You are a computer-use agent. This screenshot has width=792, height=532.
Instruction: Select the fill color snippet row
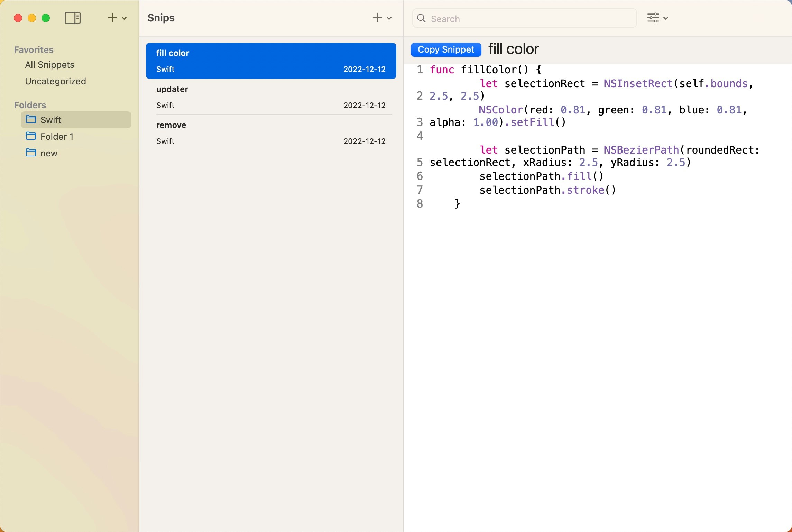(x=271, y=61)
